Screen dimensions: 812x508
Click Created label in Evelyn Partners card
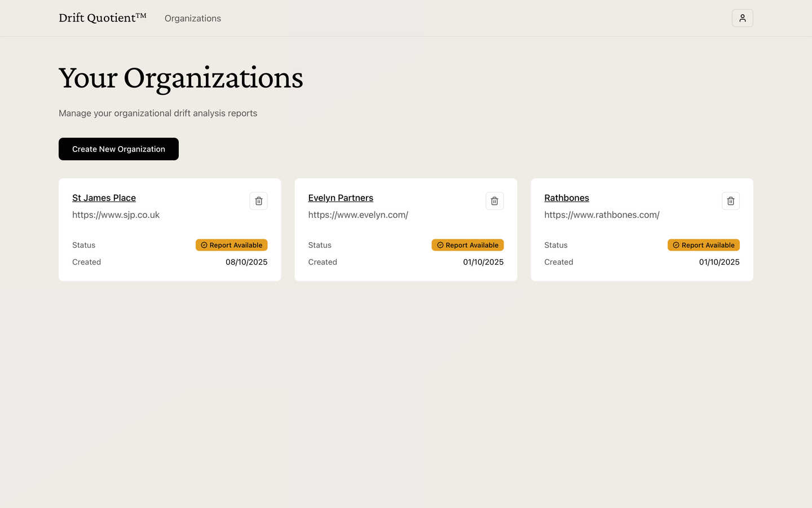[x=323, y=262]
